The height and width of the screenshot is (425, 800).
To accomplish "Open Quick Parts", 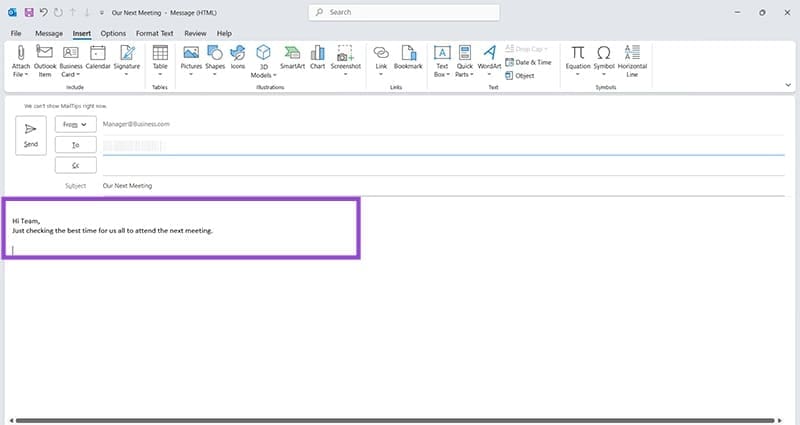I will pos(464,61).
